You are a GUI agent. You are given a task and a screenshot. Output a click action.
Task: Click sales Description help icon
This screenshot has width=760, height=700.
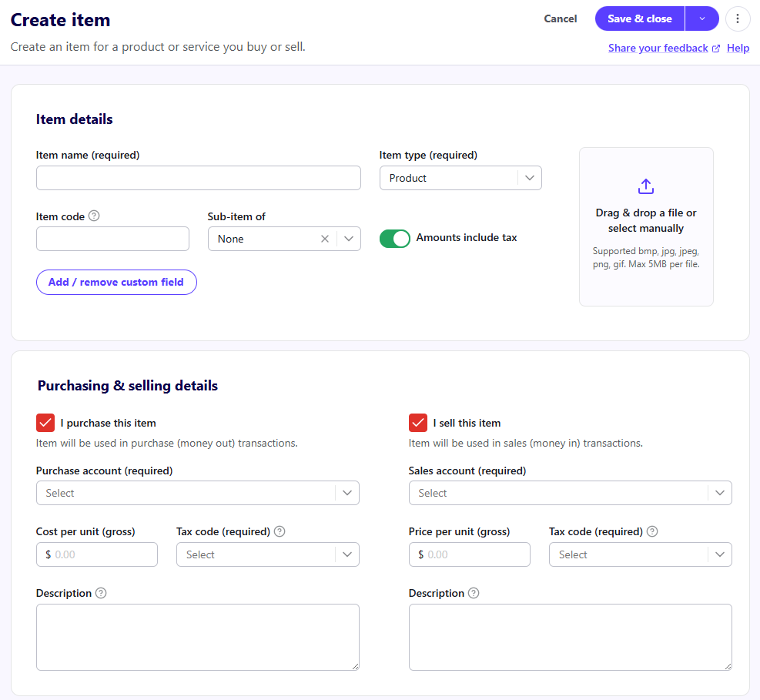click(x=474, y=593)
